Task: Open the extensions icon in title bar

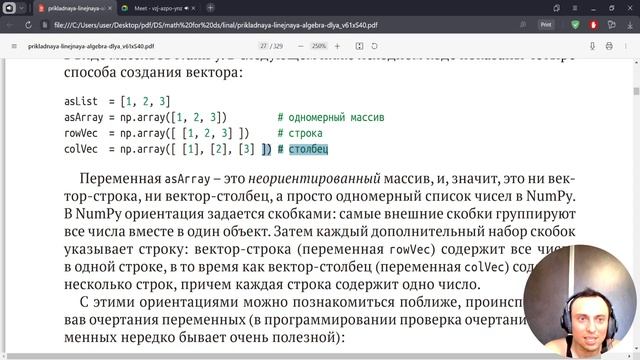Action: 556,8
